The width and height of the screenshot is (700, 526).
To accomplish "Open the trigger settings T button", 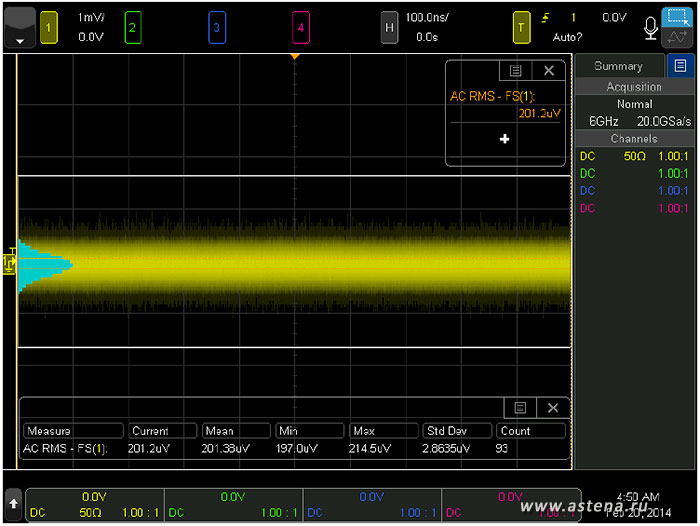I will tap(521, 28).
